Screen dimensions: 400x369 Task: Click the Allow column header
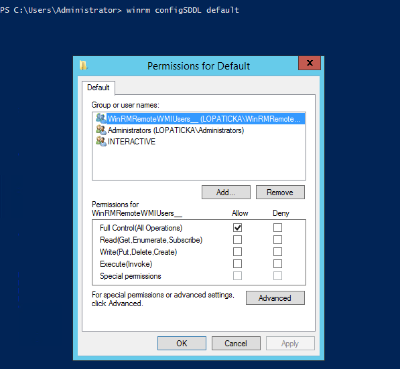click(240, 213)
